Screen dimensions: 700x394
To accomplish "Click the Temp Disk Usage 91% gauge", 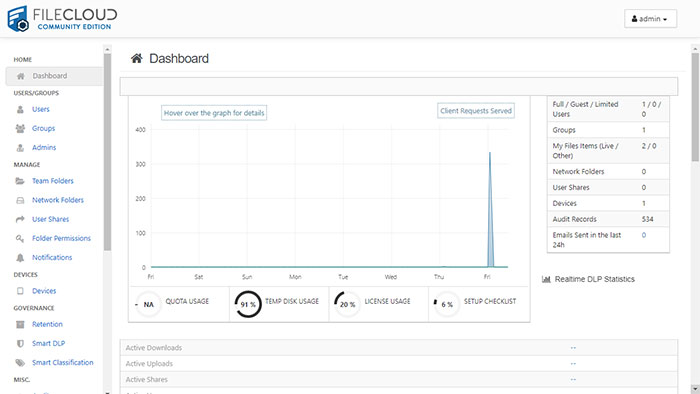I will point(248,304).
